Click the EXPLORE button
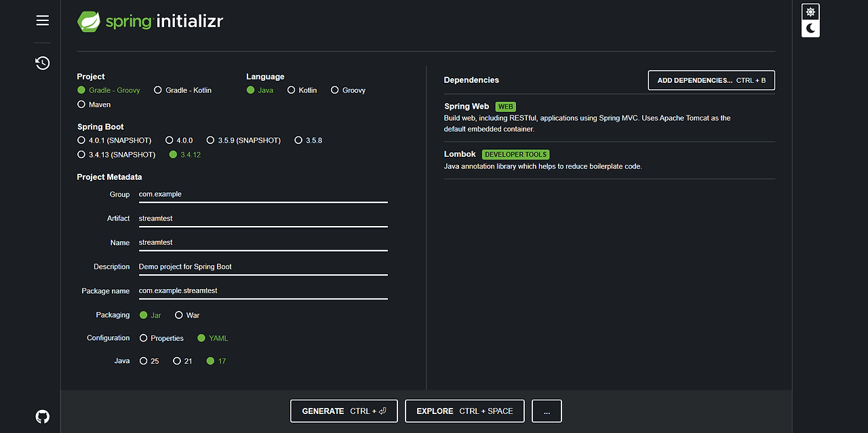Viewport: 868px width, 433px height. (x=465, y=411)
